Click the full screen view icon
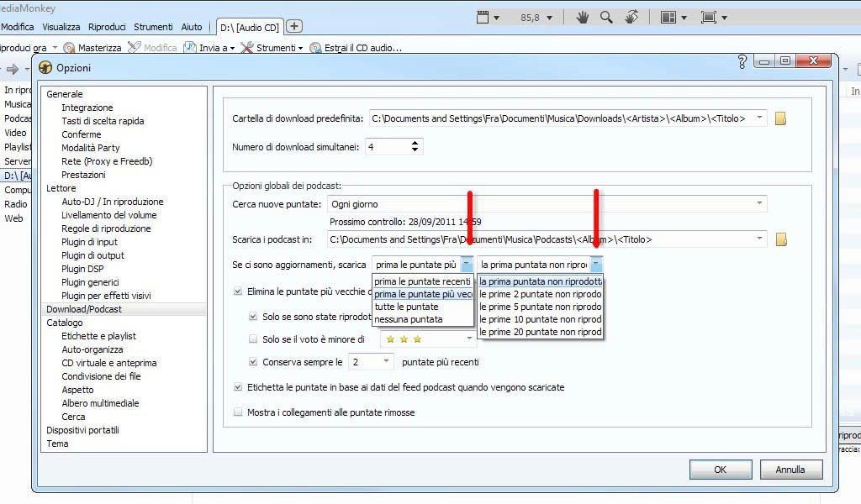 [709, 18]
